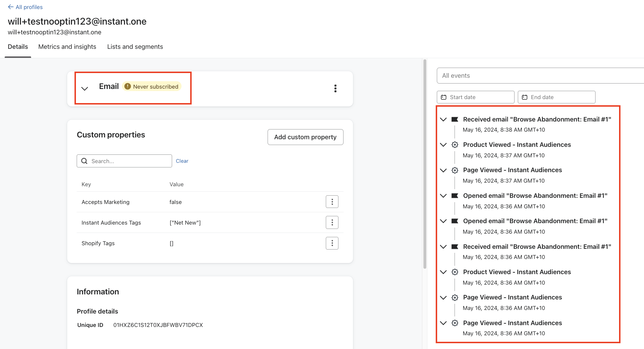Open options for Instant Audiences Tags row
This screenshot has width=644, height=349.
[332, 222]
